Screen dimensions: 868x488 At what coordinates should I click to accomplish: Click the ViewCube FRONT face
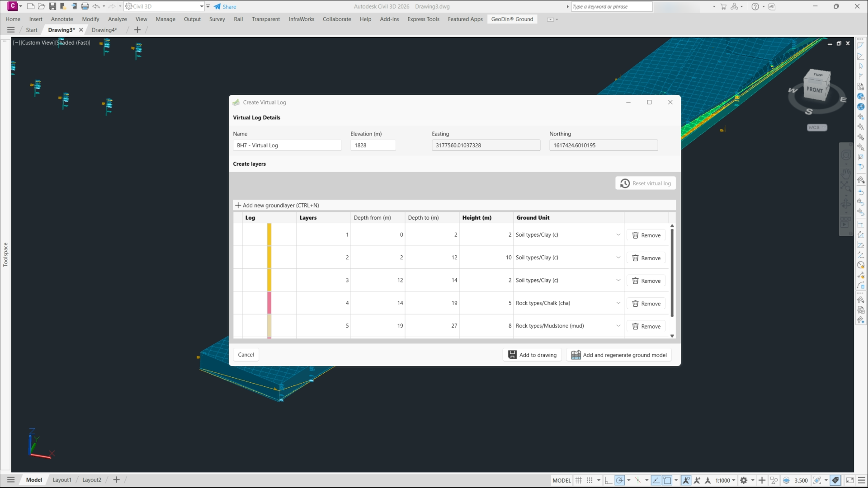(815, 89)
